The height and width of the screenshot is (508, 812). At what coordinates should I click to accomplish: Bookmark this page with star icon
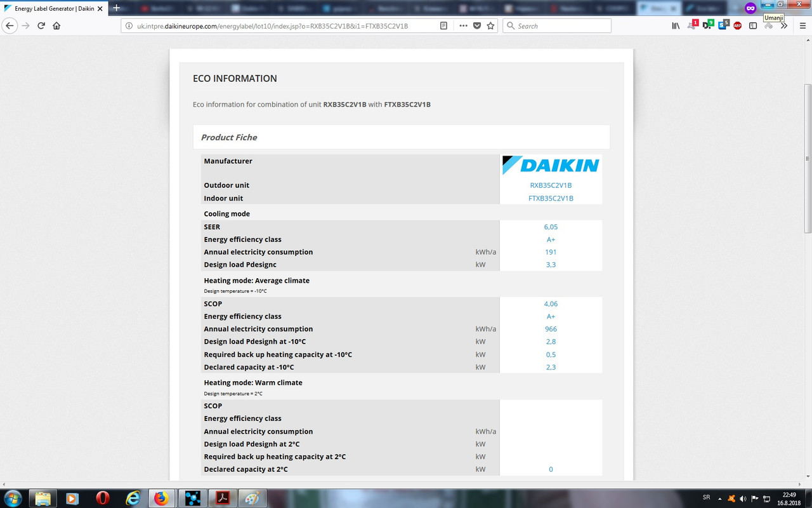point(490,26)
